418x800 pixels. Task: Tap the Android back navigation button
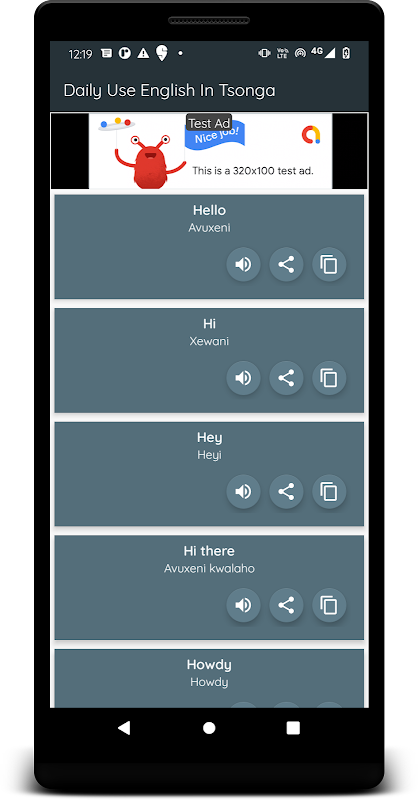[124, 728]
